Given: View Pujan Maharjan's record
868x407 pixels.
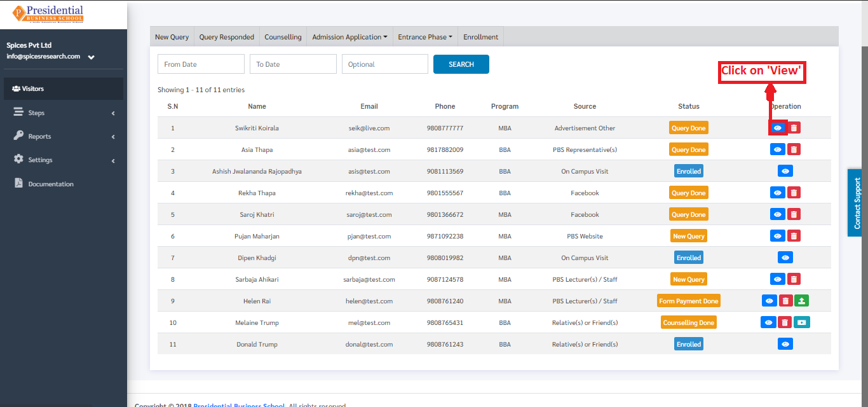Looking at the screenshot, I should [x=778, y=236].
